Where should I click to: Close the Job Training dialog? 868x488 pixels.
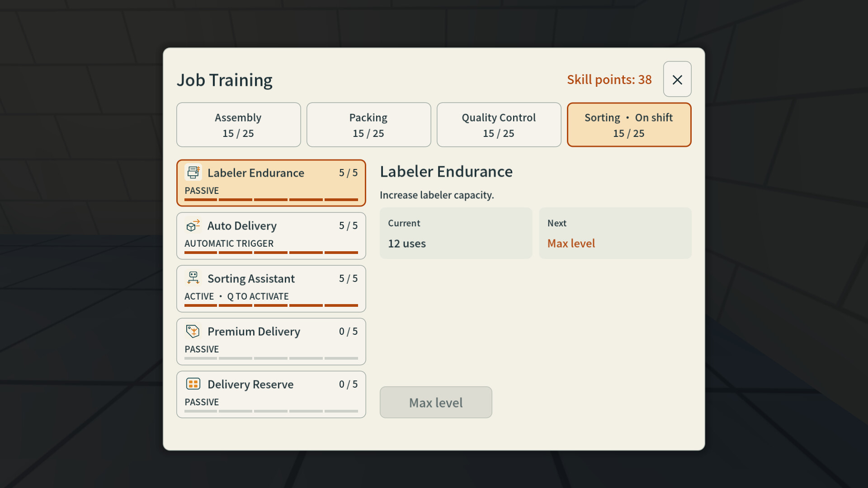(x=677, y=79)
